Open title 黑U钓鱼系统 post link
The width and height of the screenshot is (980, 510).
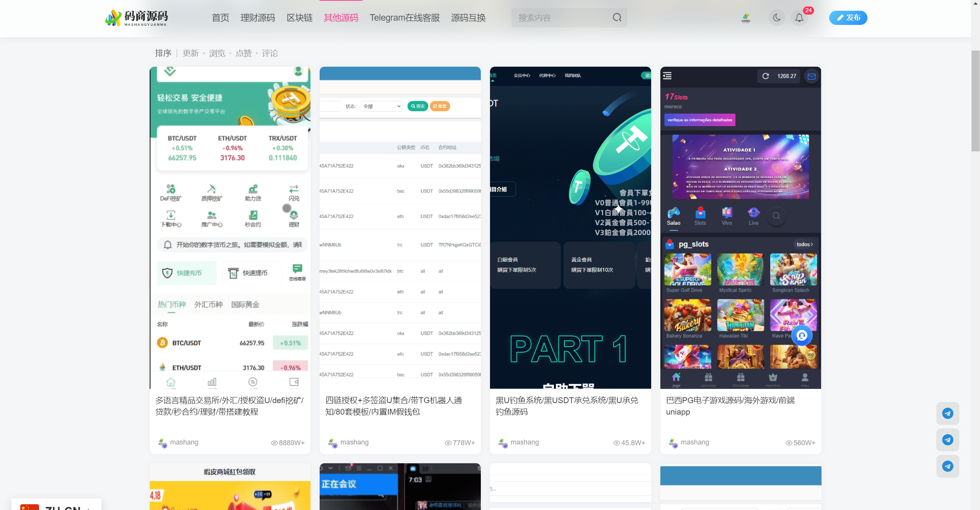pos(567,406)
